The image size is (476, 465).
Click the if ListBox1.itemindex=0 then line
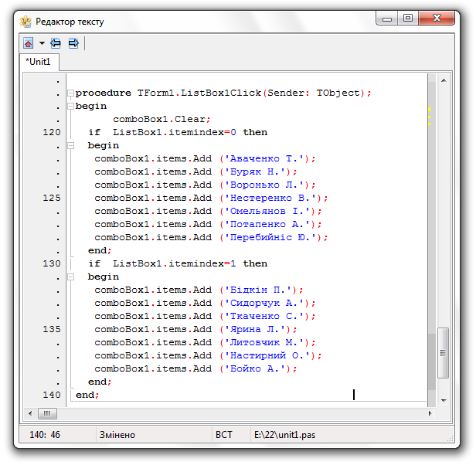pos(178,132)
